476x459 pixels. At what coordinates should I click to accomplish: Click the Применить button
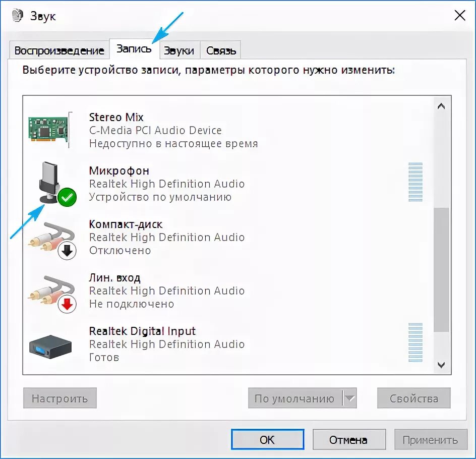tap(431, 439)
